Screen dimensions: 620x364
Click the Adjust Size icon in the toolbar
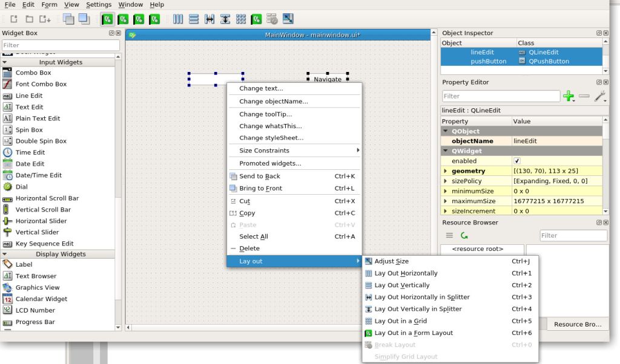pyautogui.click(x=288, y=19)
